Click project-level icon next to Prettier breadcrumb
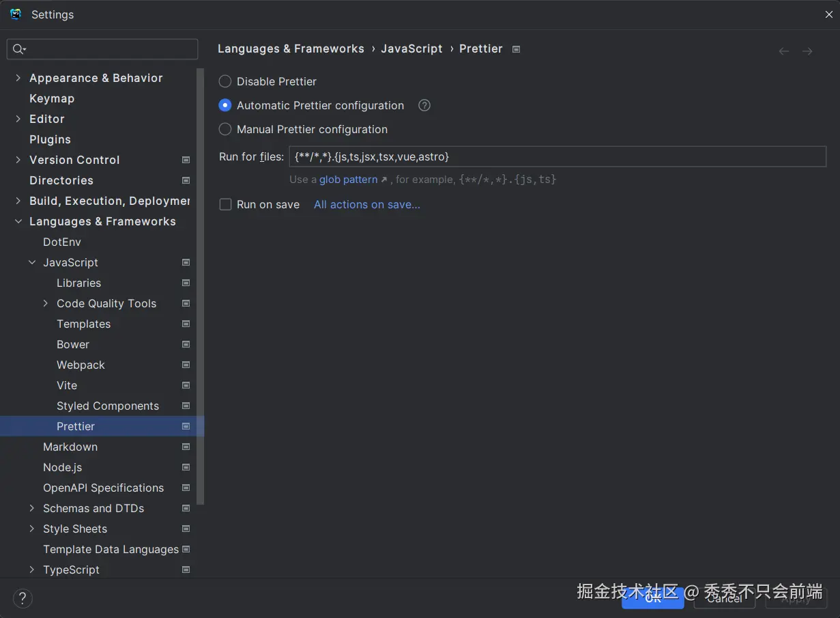The height and width of the screenshot is (618, 840). [x=517, y=49]
